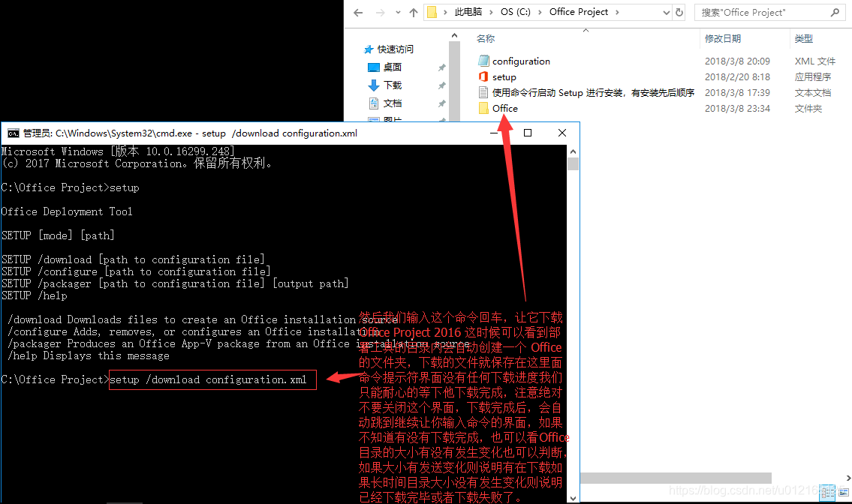Click date 2018/2/20 8:18

[x=737, y=77]
